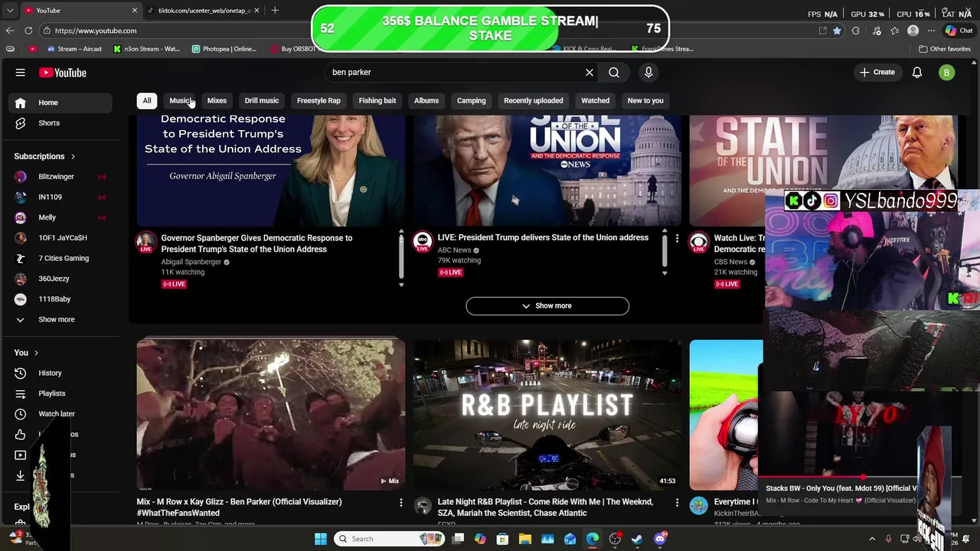Click the magnifier search button
Image resolution: width=980 pixels, height=551 pixels.
[614, 73]
